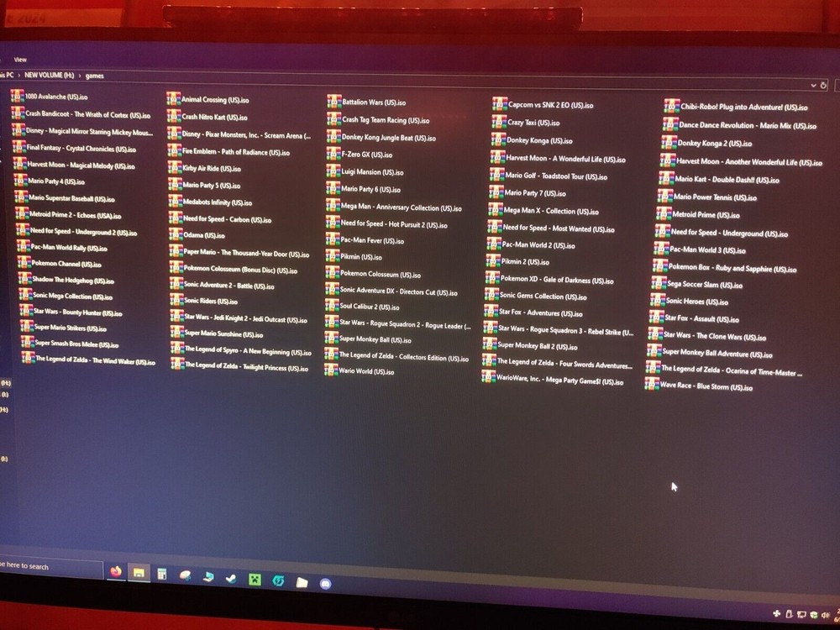Expand the address bar history dropdown

813,85
